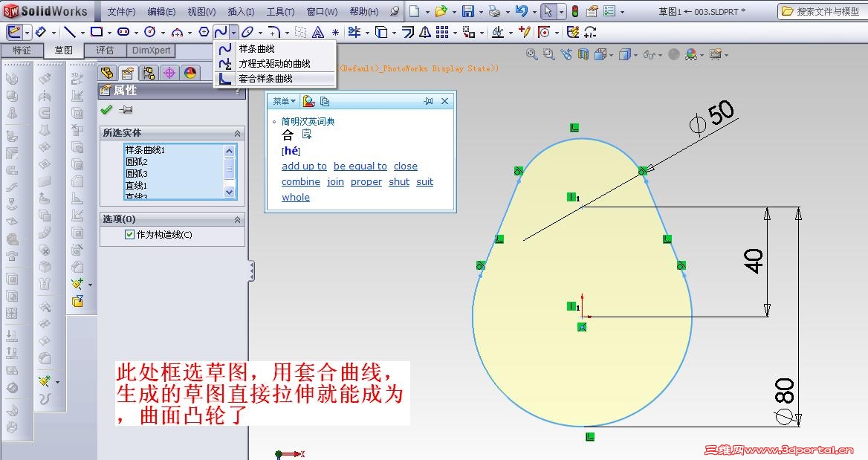868x460 pixels.
Task: Toggle the 作为构造线 checkbox
Action: pyautogui.click(x=130, y=235)
